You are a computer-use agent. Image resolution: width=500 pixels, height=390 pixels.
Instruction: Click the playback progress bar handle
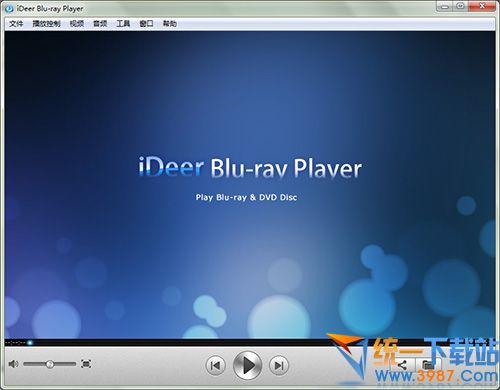point(30,342)
